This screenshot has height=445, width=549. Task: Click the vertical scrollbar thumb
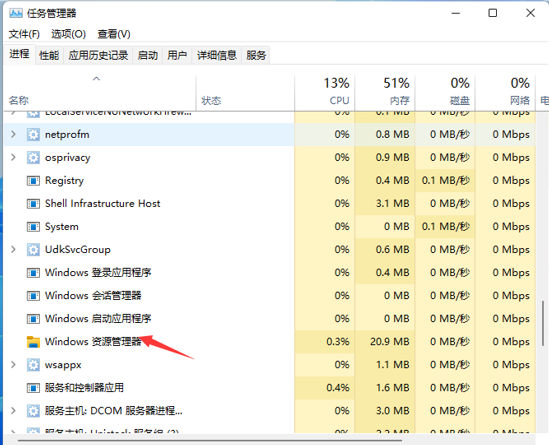[x=543, y=322]
